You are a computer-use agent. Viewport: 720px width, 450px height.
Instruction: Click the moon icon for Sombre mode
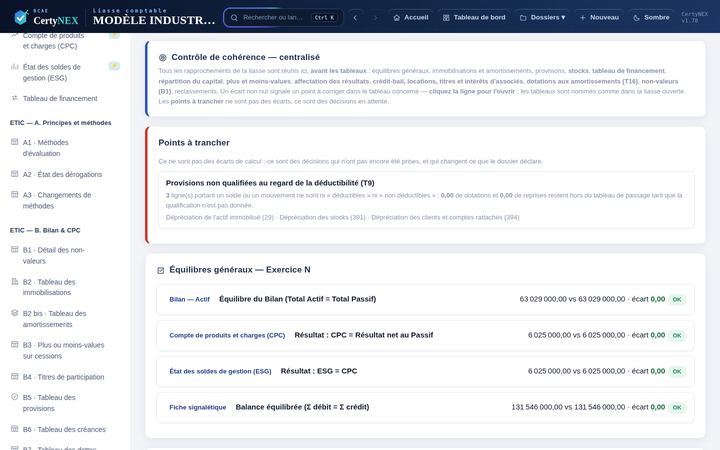(636, 17)
